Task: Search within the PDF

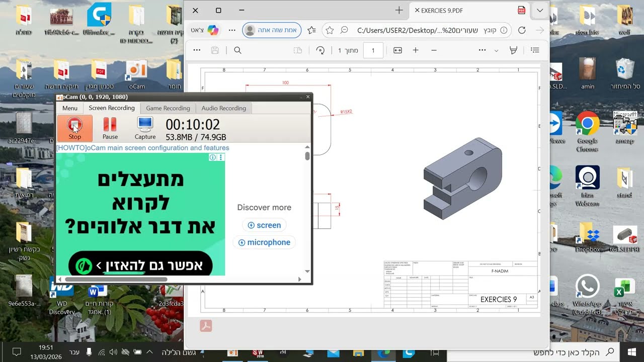Action: 238,50
